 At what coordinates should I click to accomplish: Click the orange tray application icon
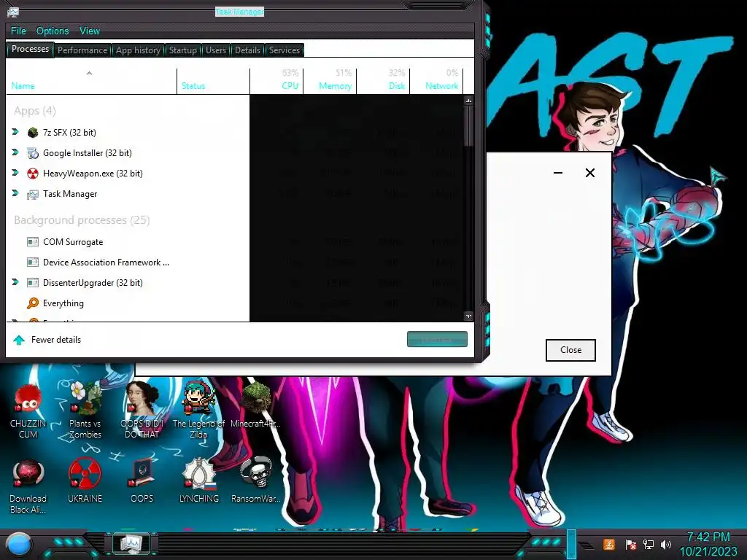[609, 544]
